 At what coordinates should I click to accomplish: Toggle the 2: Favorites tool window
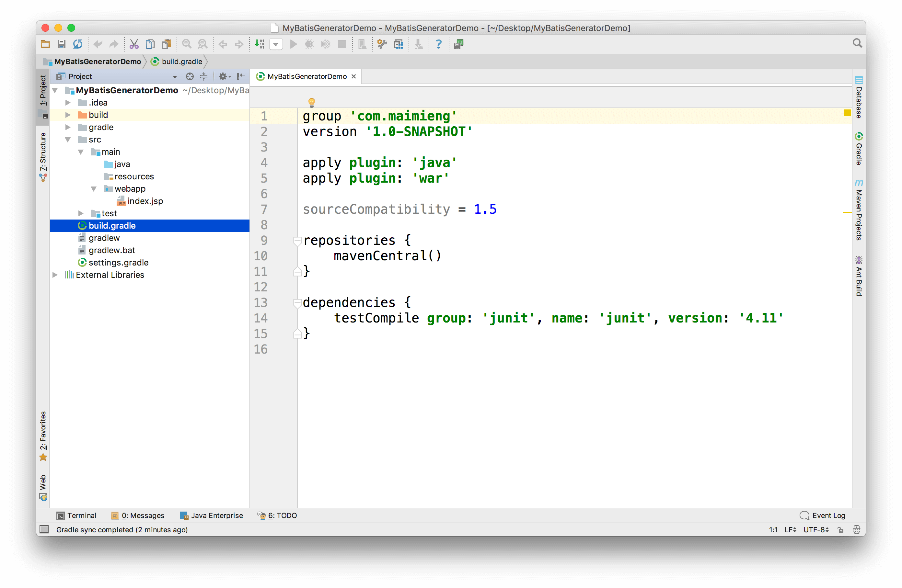[43, 436]
